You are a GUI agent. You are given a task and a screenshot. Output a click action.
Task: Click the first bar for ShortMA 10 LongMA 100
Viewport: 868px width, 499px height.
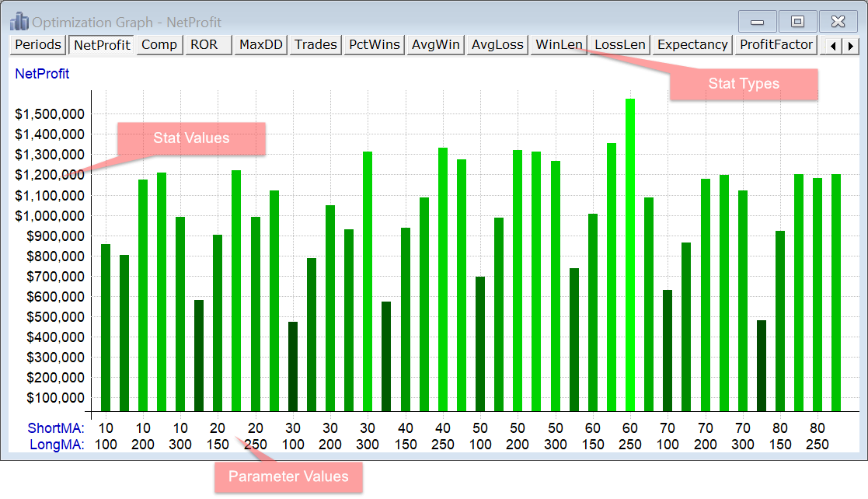106,326
